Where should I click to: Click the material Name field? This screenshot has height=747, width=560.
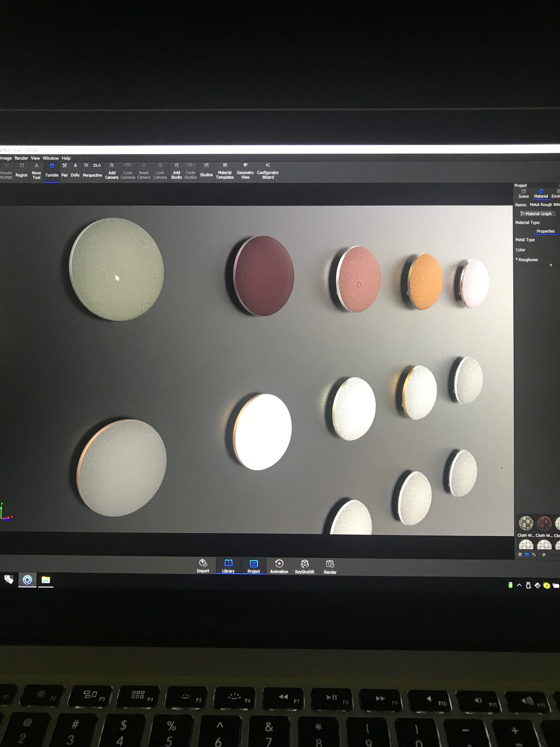tap(545, 205)
